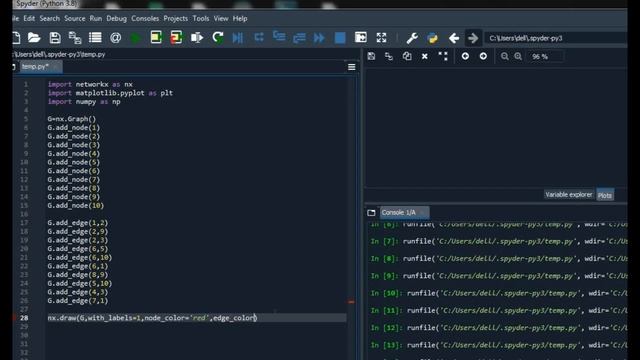
Task: Open Preferences with the wrench icon
Action: pos(412,38)
